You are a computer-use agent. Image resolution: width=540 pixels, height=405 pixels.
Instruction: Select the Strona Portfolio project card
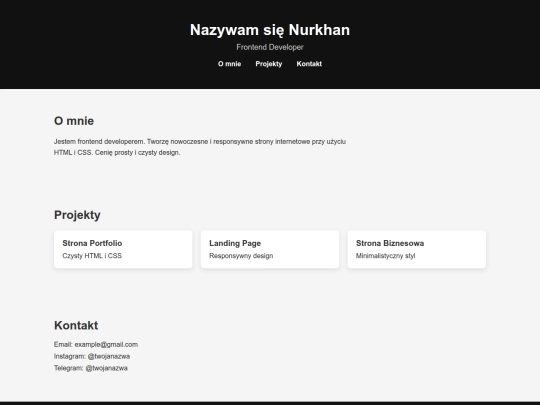(123, 249)
